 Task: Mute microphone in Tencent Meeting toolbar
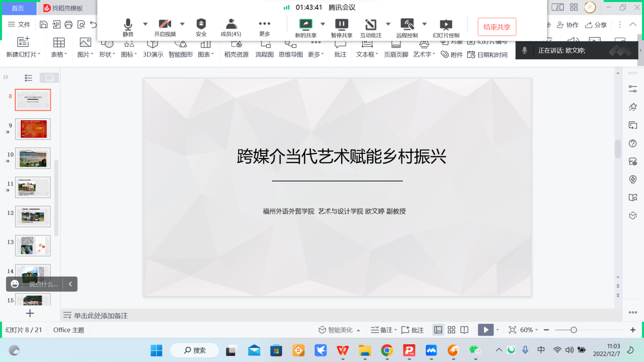pos(128,27)
